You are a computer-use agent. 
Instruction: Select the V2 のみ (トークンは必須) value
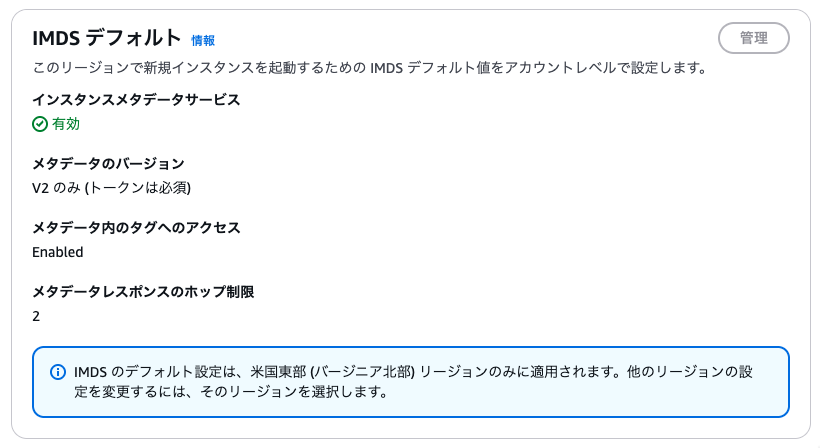[x=111, y=188]
